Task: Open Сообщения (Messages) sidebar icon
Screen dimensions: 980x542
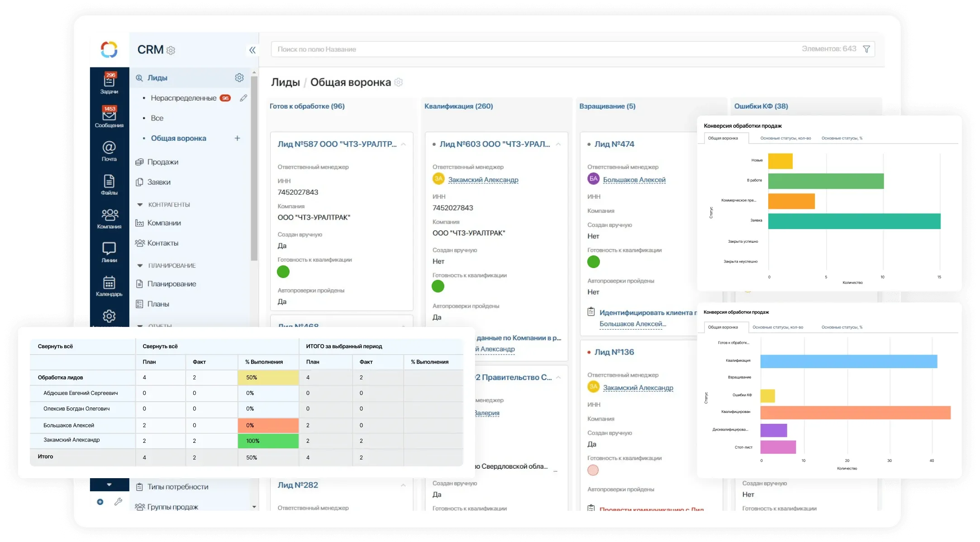Action: (109, 117)
